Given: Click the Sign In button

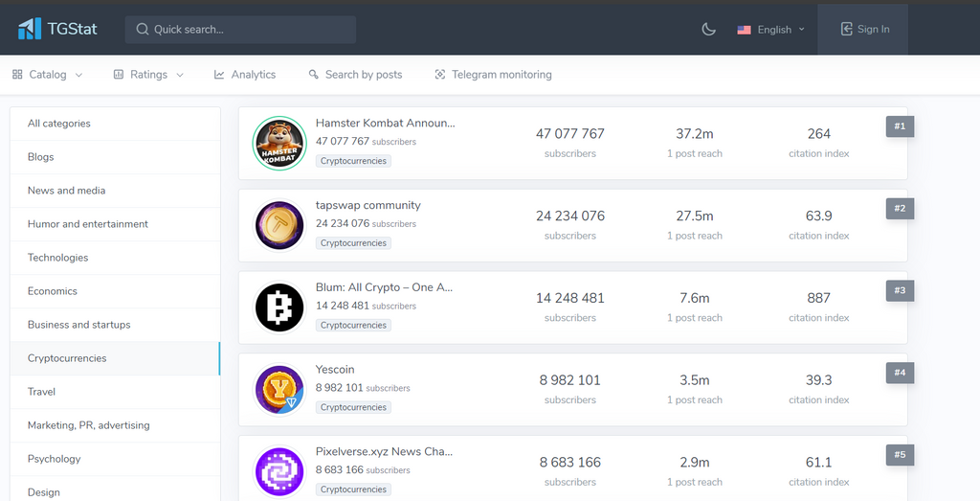Looking at the screenshot, I should (862, 29).
